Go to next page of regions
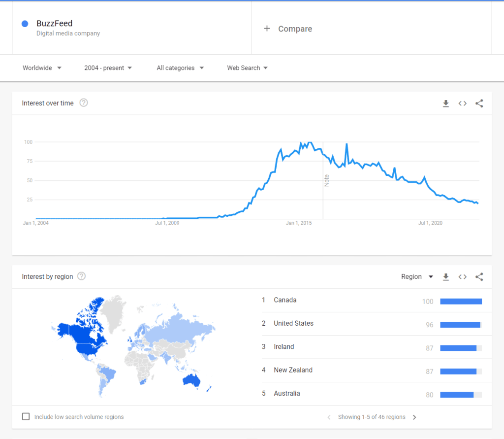The image size is (504, 439). pos(414,417)
